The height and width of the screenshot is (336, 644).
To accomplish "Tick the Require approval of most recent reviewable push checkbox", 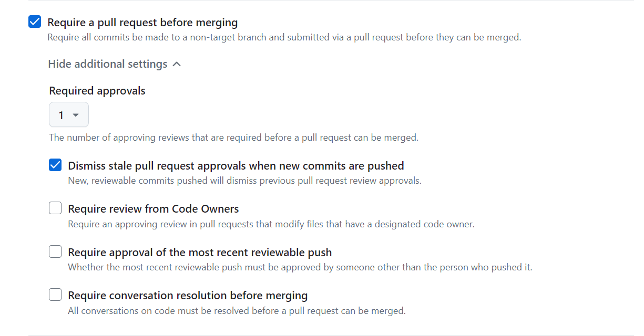I will [x=55, y=252].
